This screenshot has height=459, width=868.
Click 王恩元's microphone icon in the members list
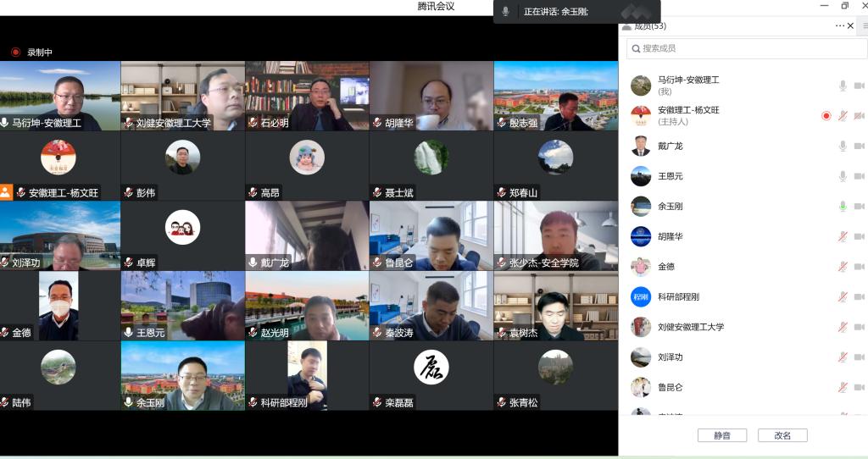point(843,176)
